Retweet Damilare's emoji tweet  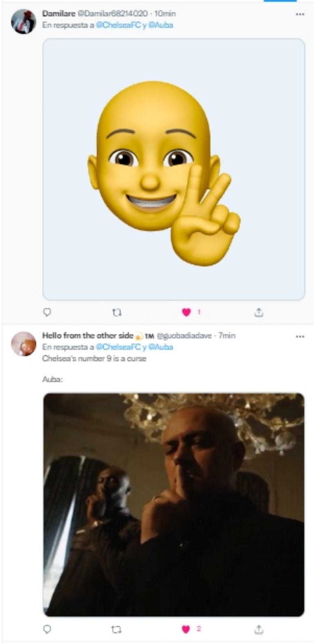point(117,313)
